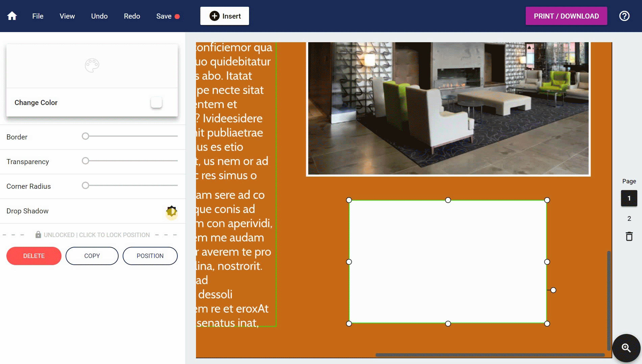Click the color palette icon
Screen dimensions: 642x364
click(x=92, y=66)
